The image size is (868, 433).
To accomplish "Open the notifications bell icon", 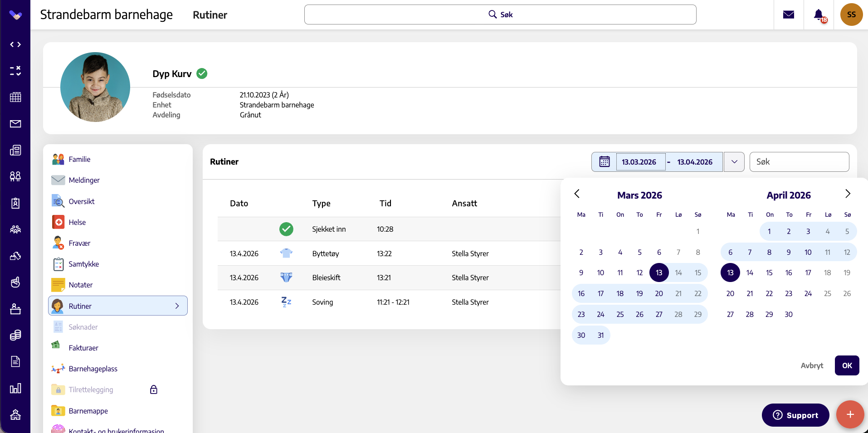I will coord(819,15).
